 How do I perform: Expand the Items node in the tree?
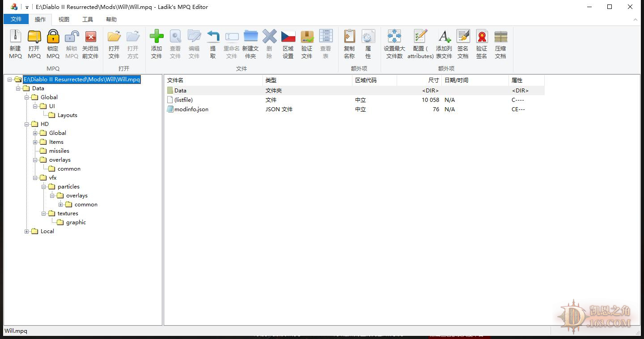click(x=35, y=142)
